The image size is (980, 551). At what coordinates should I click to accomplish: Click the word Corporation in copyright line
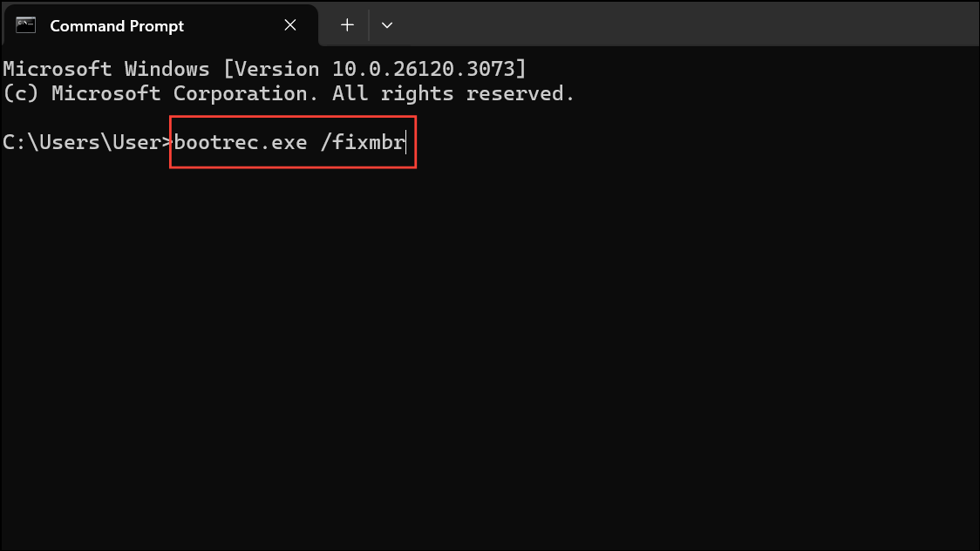tap(240, 93)
